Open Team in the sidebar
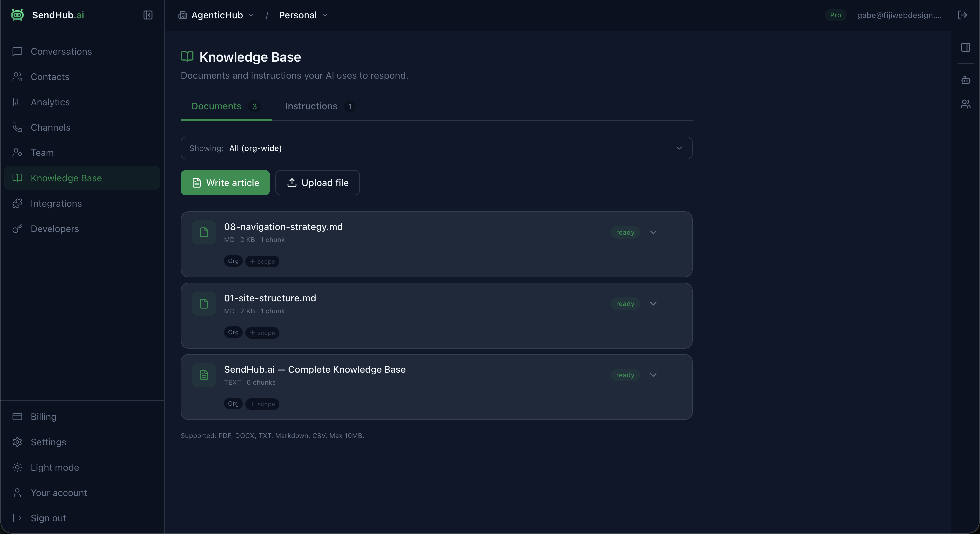 [x=82, y=153]
